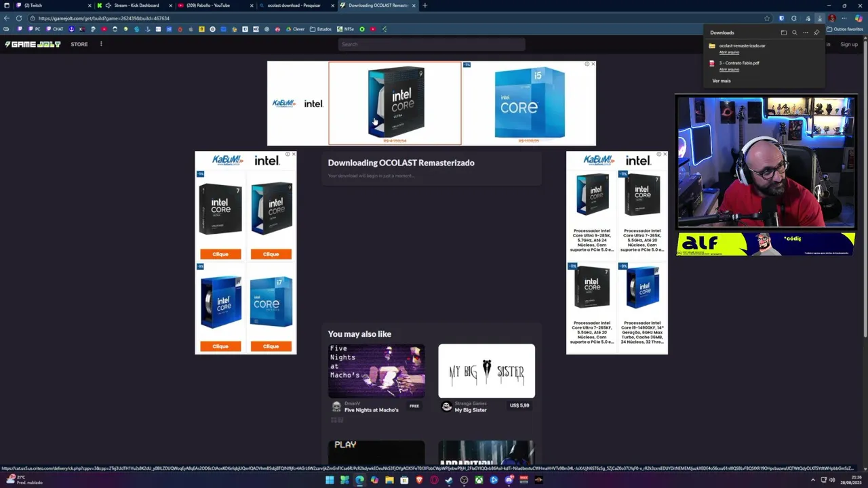Screen dimensions: 868x488
Task: Open Five Nights at Macho's game thumbnail
Action: pos(376,371)
